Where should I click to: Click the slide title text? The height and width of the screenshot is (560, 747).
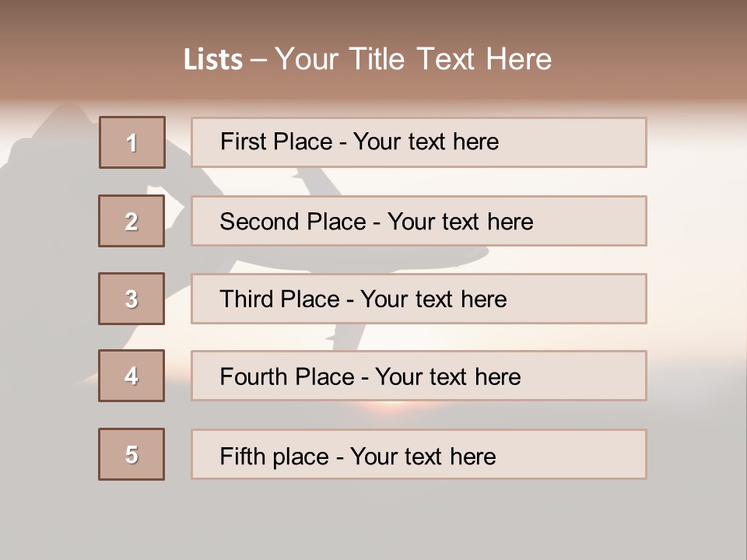[367, 59]
